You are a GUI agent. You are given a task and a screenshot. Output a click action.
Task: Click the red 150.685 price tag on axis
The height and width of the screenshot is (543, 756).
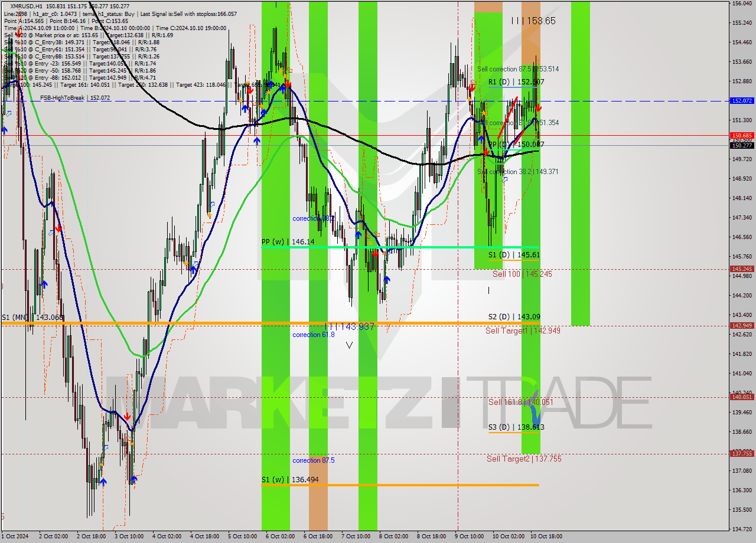point(742,136)
